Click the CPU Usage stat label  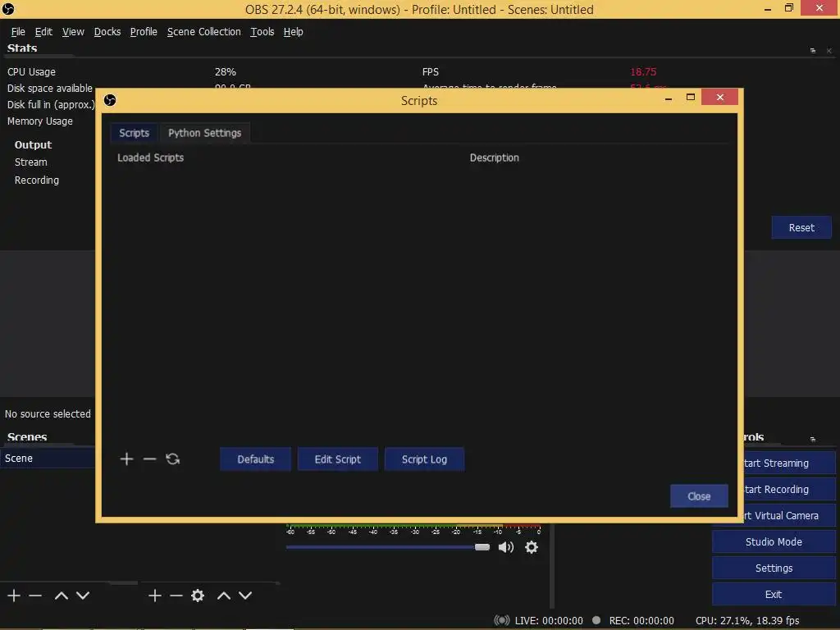click(x=31, y=72)
